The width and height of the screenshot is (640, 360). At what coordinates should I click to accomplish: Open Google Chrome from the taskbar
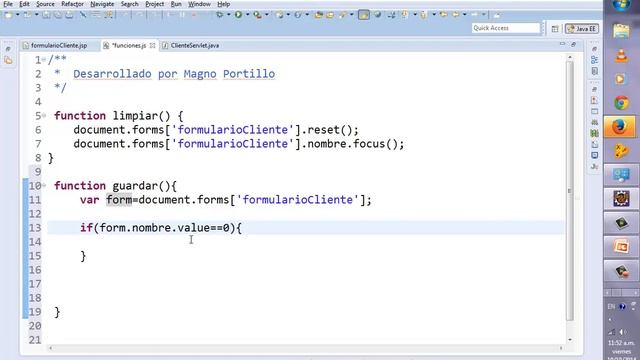pyautogui.click(x=621, y=103)
